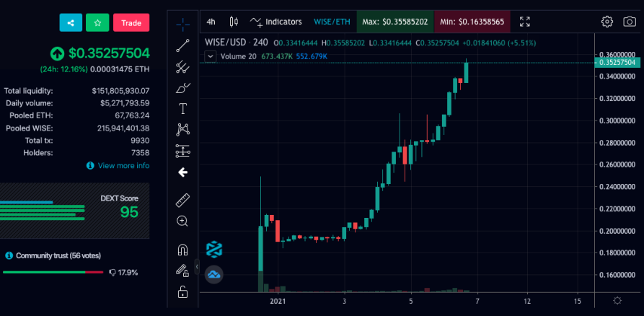Activate the zoom in tool

pos(182,221)
